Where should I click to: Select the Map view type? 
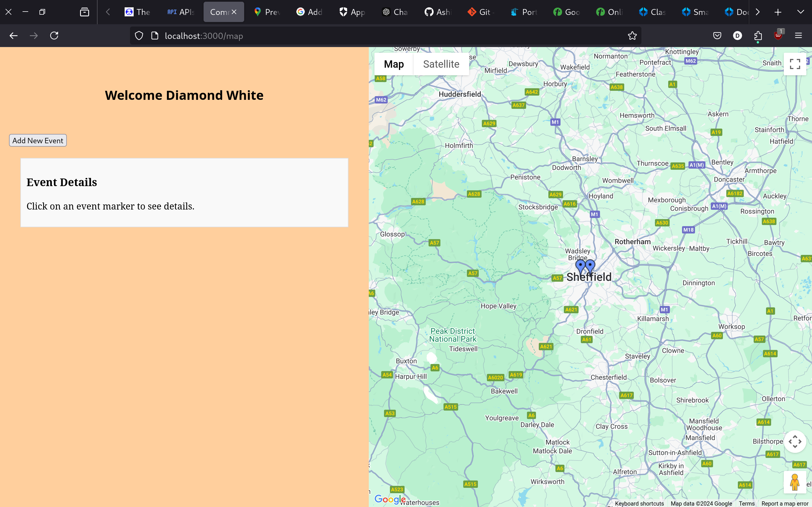click(394, 64)
